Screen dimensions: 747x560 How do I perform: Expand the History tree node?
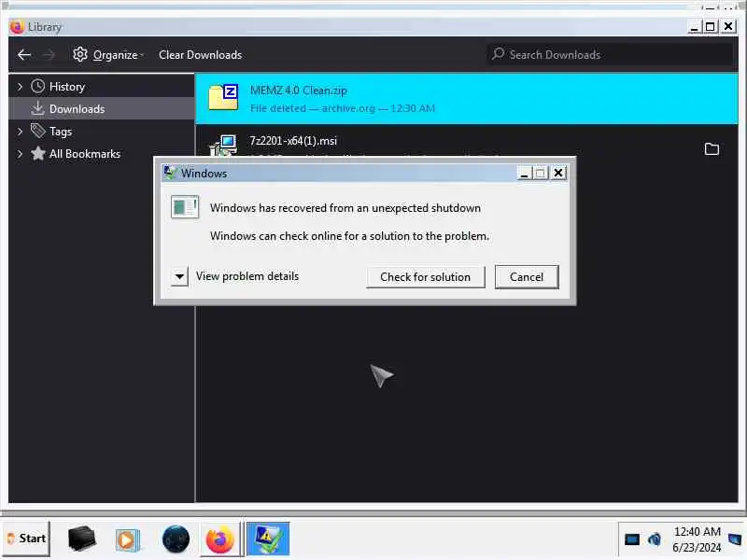point(20,87)
